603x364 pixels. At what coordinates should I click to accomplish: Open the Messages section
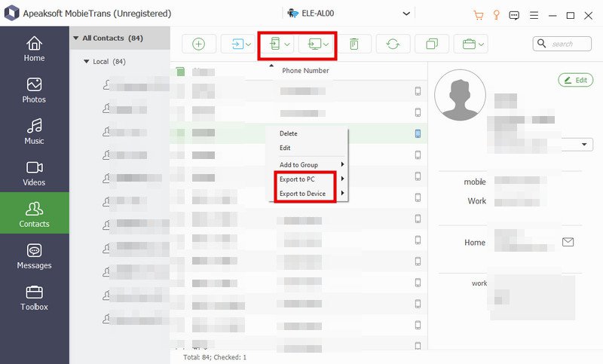tap(34, 256)
